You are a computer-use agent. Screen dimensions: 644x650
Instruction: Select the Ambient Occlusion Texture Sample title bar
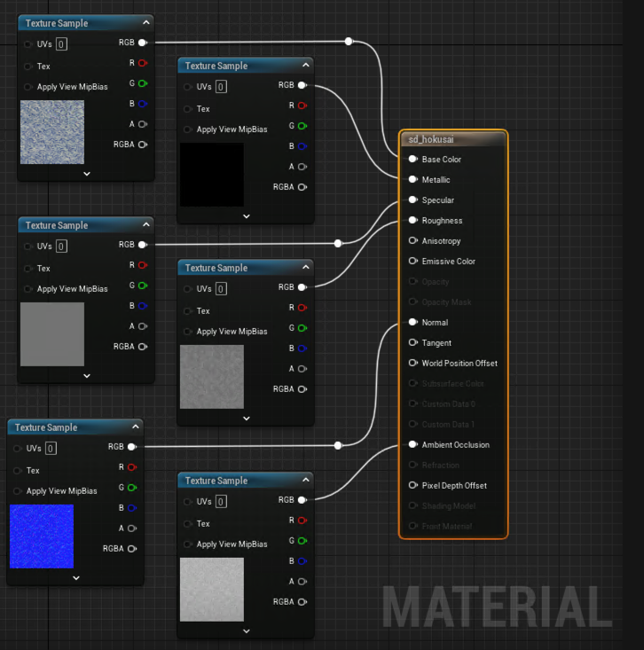point(246,481)
